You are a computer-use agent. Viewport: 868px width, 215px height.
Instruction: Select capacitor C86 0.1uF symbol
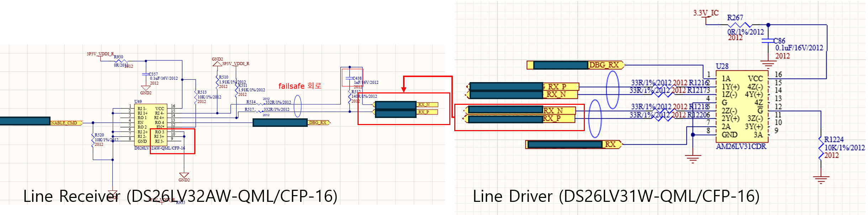(x=768, y=41)
